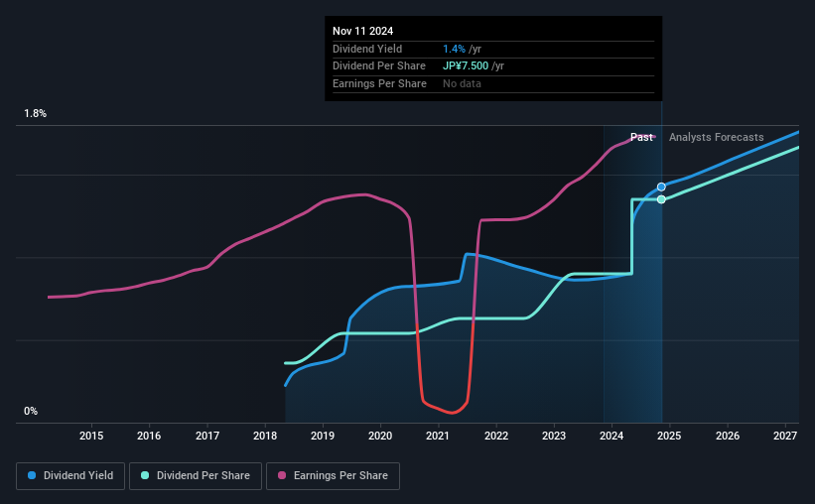Click the 1.8% y-axis label
Image resolution: width=815 pixels, height=504 pixels.
pyautogui.click(x=36, y=114)
